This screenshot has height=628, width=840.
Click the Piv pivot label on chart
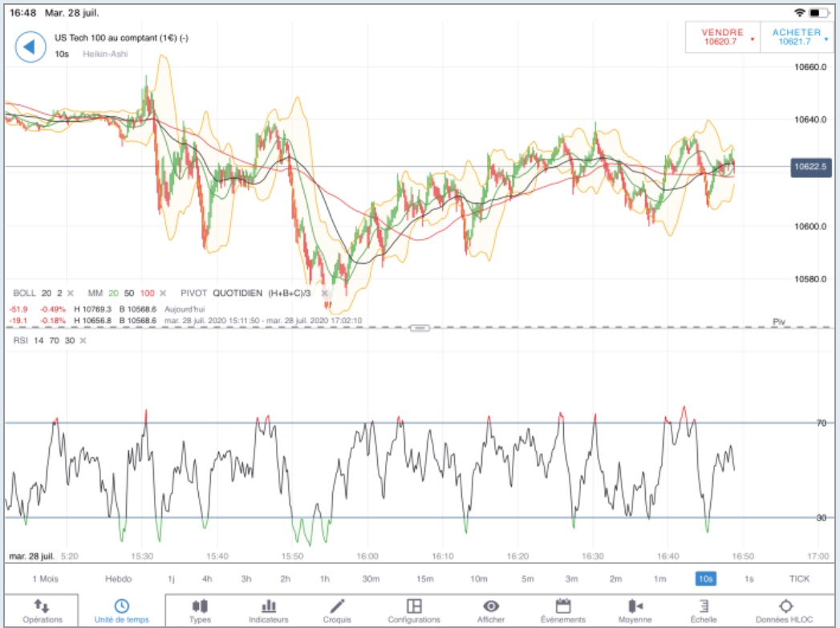tap(779, 322)
